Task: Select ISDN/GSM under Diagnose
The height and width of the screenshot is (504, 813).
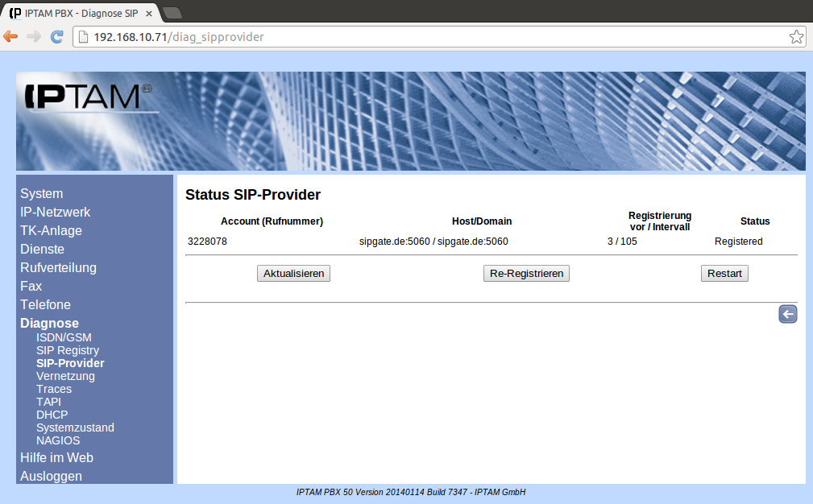Action: click(64, 337)
